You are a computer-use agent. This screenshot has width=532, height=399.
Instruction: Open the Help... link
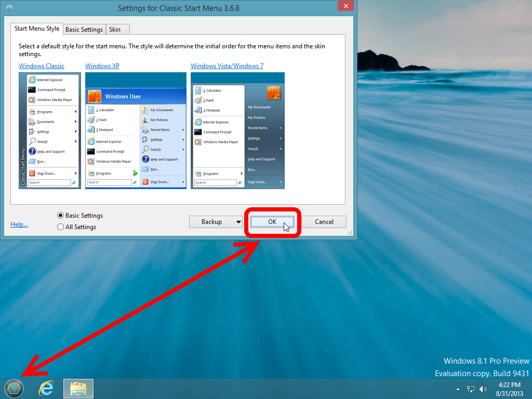click(19, 224)
